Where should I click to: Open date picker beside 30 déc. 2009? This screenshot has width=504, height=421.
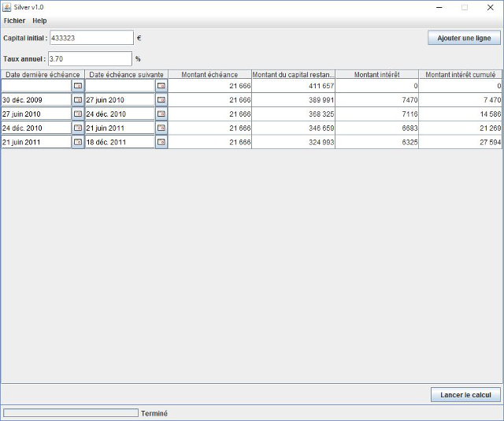78,100
